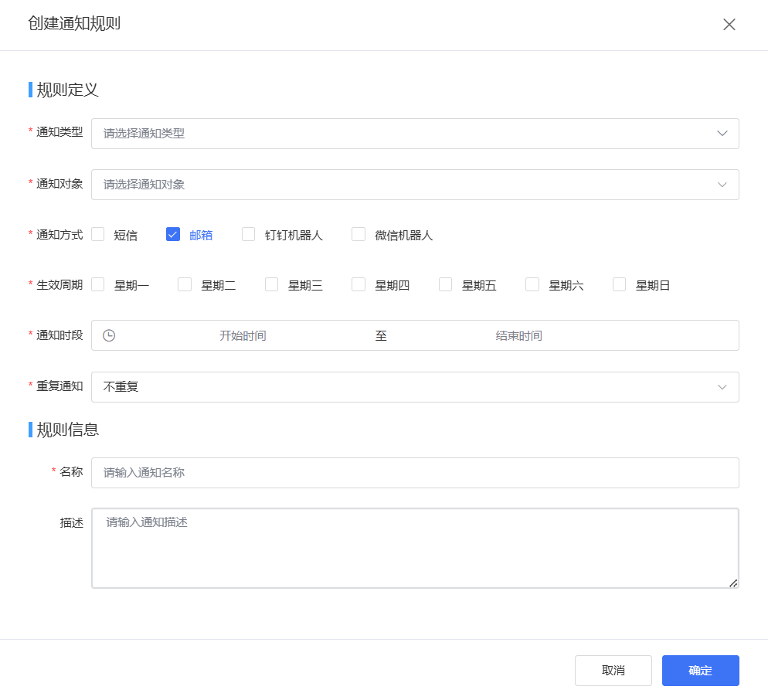
Task: Check the 星期五 checkbox
Action: [x=445, y=284]
